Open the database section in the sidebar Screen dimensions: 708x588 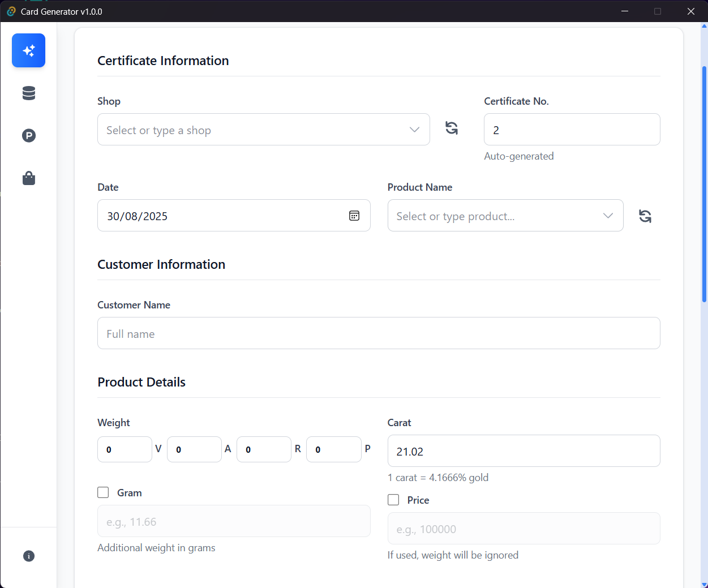coord(28,93)
